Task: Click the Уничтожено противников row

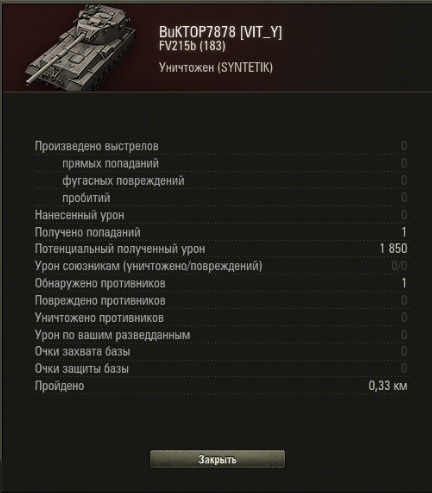Action: coord(221,318)
